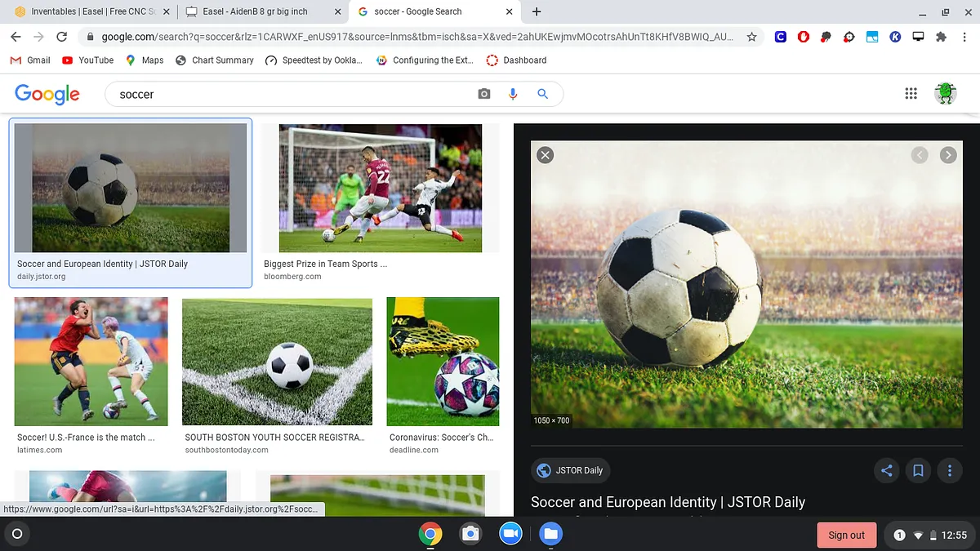Click the search by image camera icon
980x551 pixels.
point(484,94)
